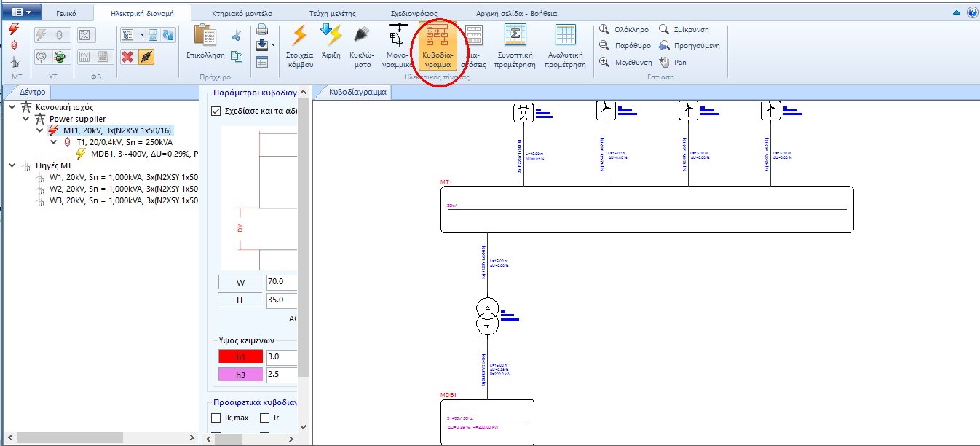Enable the Ik,max checkbox

point(216,418)
